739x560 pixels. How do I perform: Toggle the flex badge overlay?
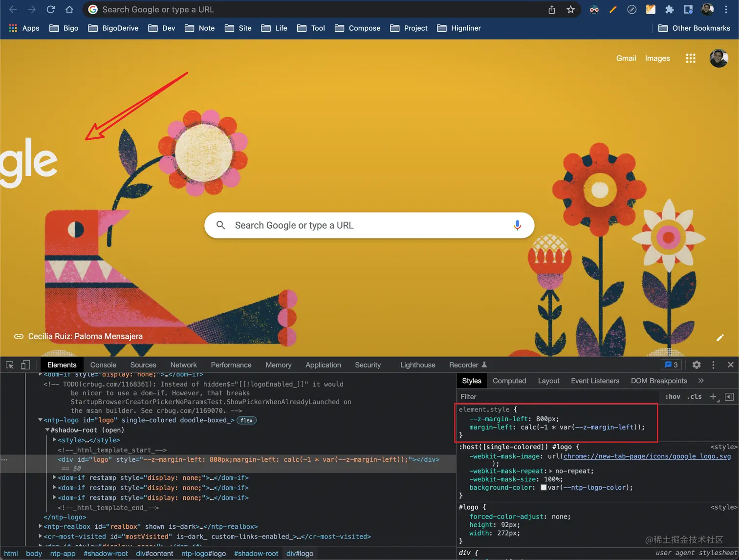[x=247, y=420]
